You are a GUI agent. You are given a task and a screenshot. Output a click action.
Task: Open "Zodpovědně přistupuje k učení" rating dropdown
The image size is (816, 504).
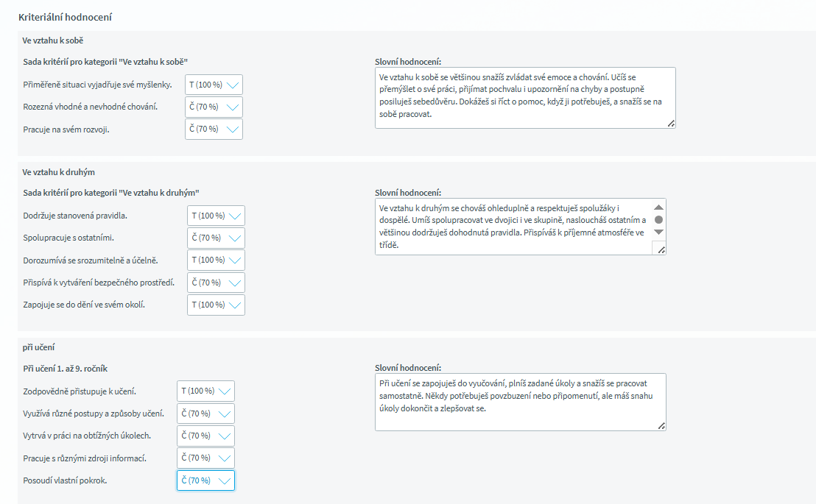[x=206, y=391]
